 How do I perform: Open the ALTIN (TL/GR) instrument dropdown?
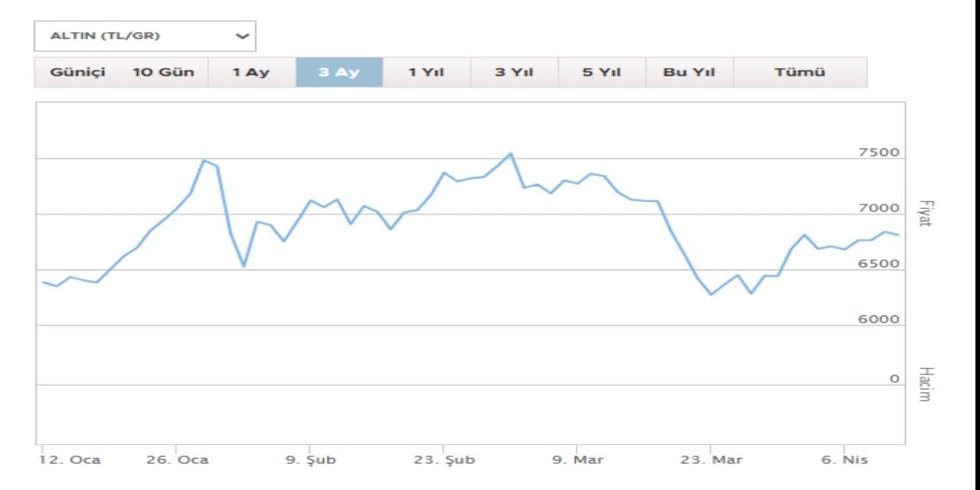145,36
